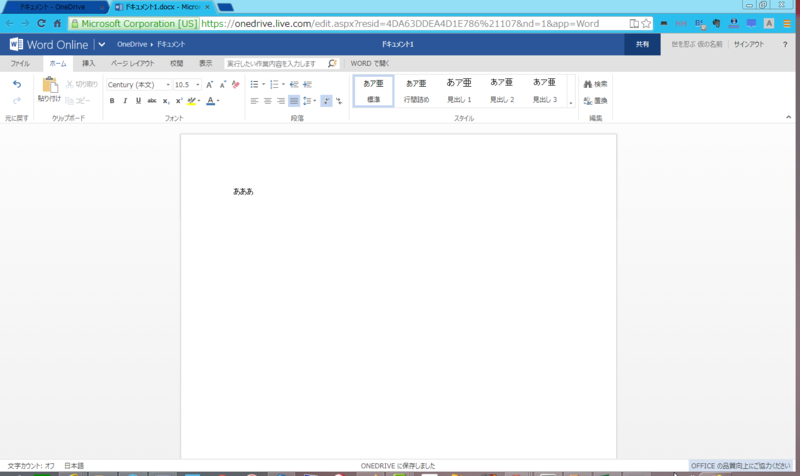Switch to the ページ レイアウト tab
800x476 pixels.
pyautogui.click(x=132, y=63)
